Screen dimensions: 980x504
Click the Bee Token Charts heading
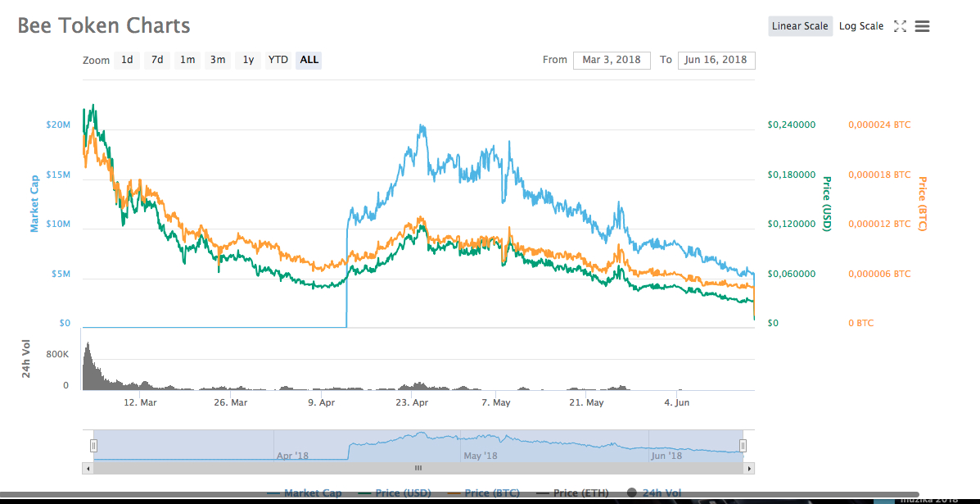point(104,25)
